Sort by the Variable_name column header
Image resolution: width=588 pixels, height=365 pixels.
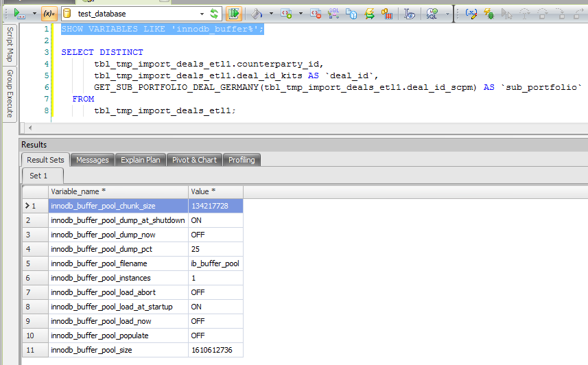118,191
